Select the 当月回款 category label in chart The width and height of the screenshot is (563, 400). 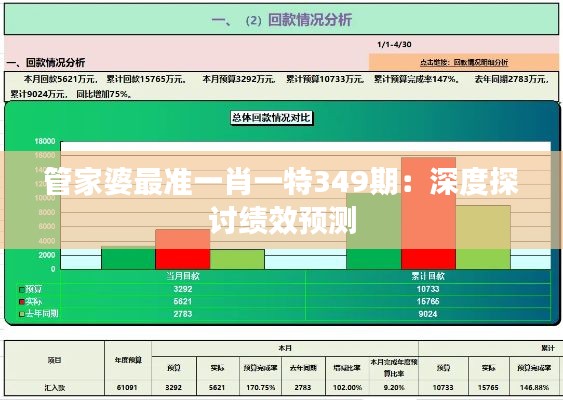tap(183, 276)
